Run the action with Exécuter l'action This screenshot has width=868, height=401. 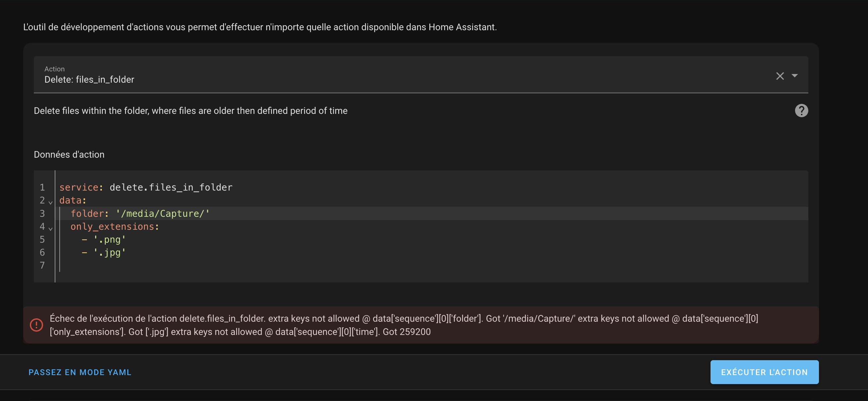pyautogui.click(x=764, y=372)
